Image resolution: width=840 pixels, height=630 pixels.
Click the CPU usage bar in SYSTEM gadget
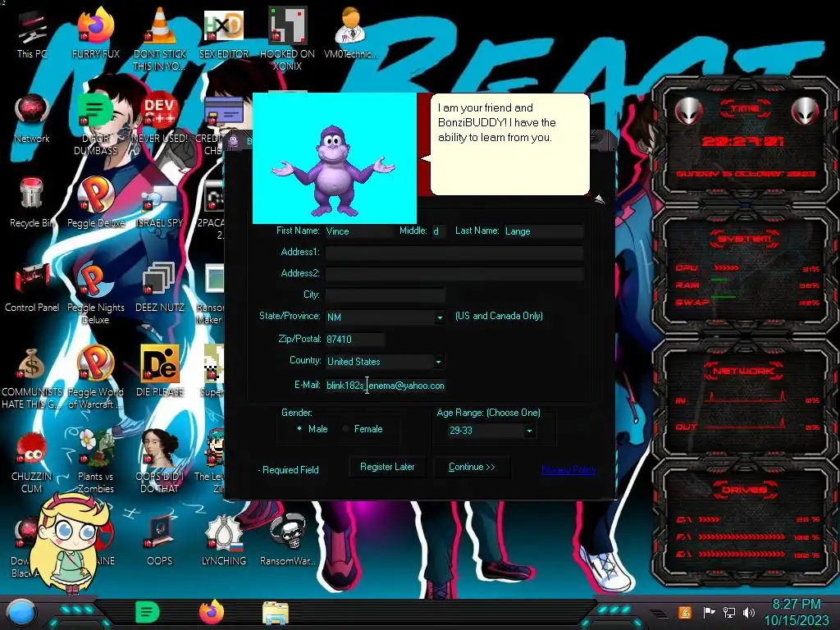click(727, 268)
